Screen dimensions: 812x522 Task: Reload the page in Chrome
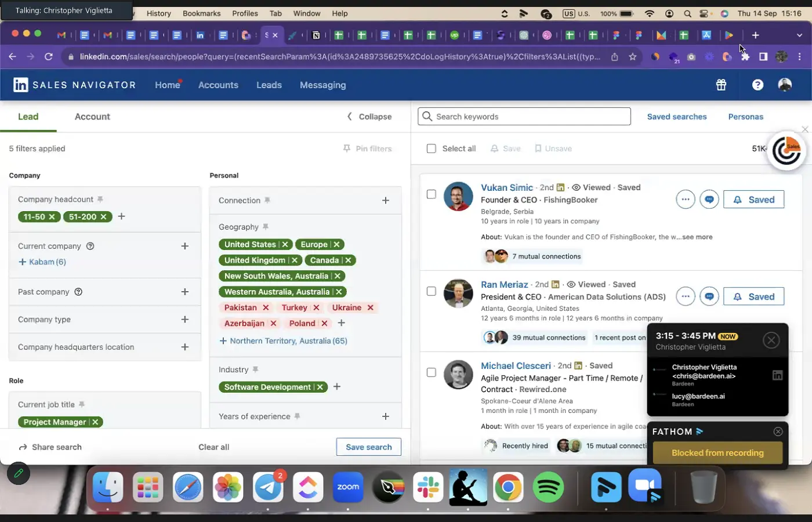[49, 57]
